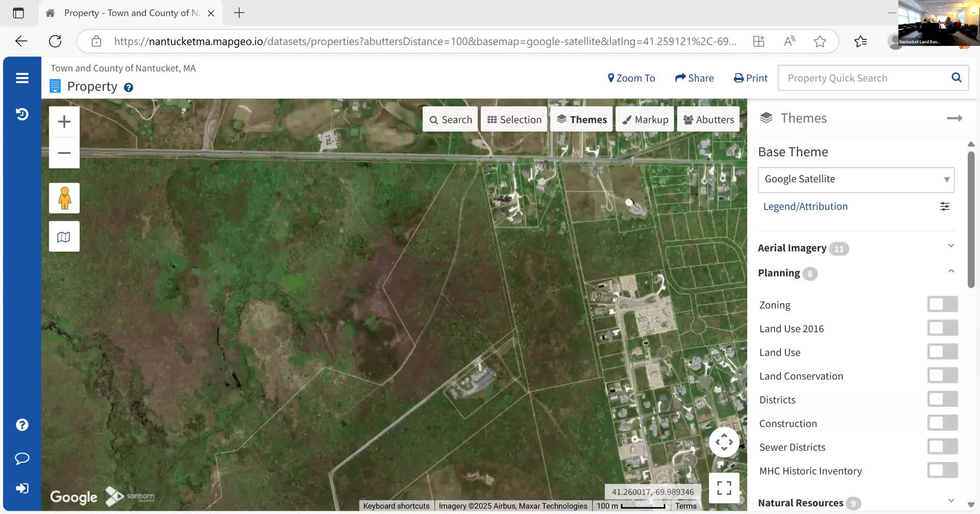Zoom in on the map

pyautogui.click(x=64, y=122)
